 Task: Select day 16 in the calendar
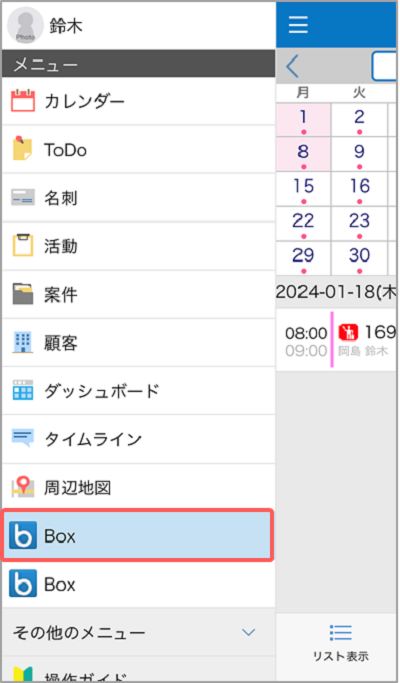click(x=359, y=189)
